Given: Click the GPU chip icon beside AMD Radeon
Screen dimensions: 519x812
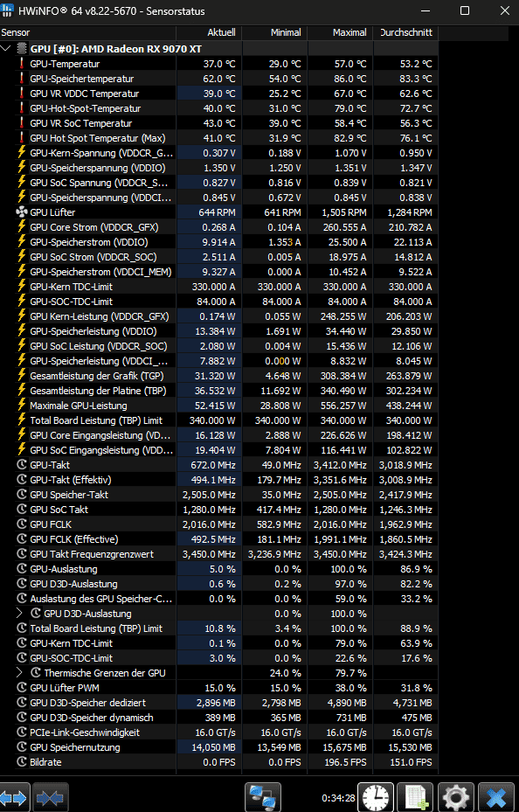Looking at the screenshot, I should click(22, 49).
